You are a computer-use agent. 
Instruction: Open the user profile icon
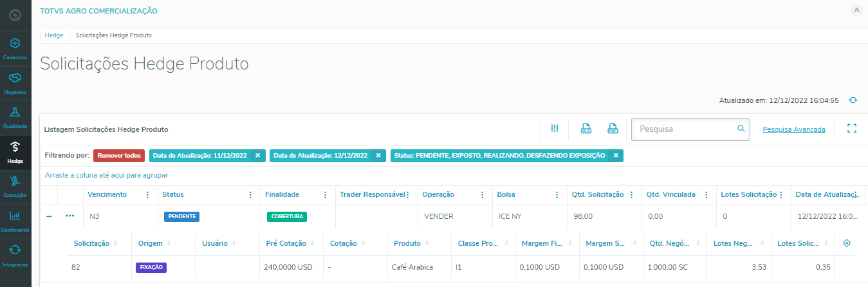click(x=856, y=10)
